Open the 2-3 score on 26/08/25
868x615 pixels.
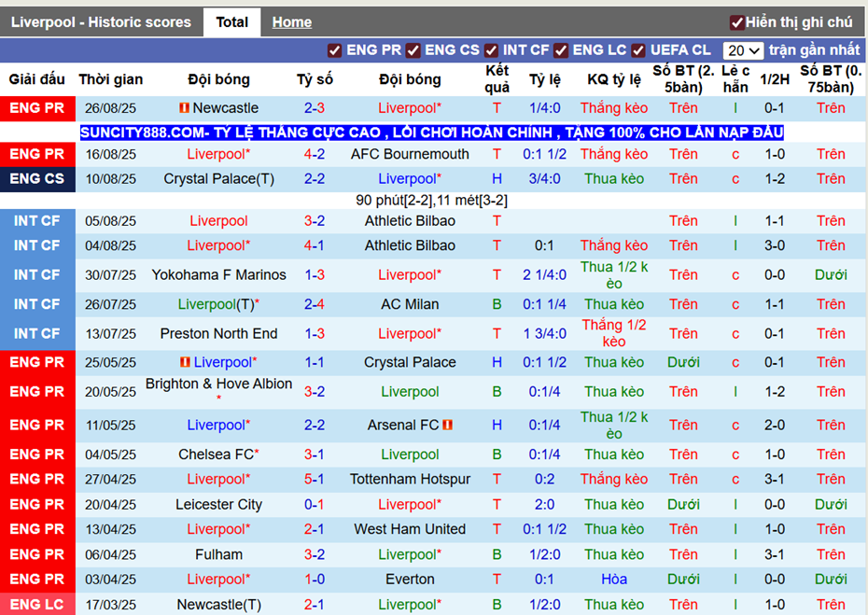[x=315, y=108]
